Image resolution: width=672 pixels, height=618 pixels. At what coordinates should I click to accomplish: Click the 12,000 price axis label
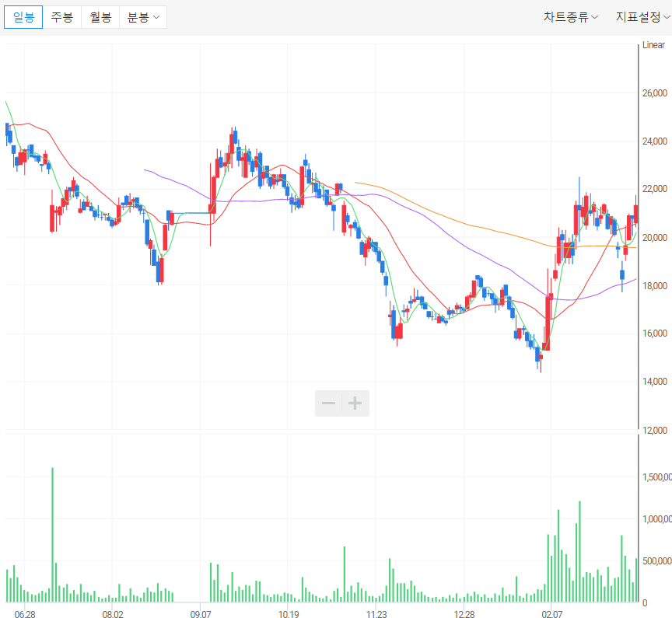(654, 431)
